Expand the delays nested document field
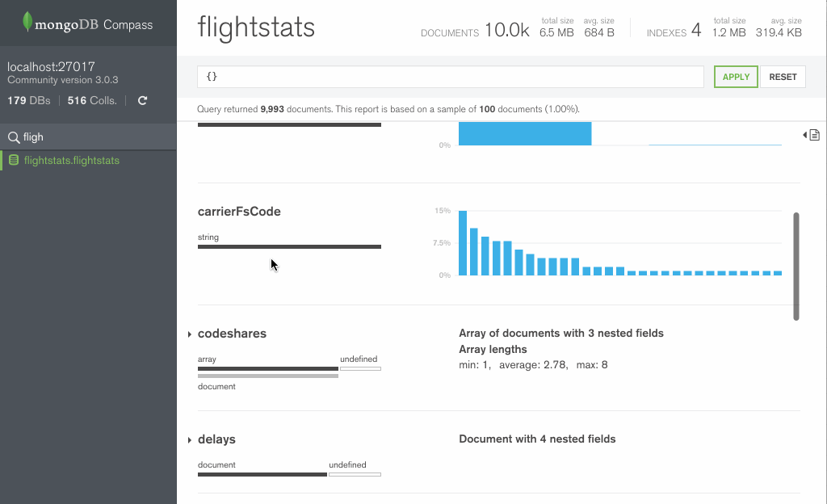Image resolution: width=827 pixels, height=504 pixels. pyautogui.click(x=190, y=440)
